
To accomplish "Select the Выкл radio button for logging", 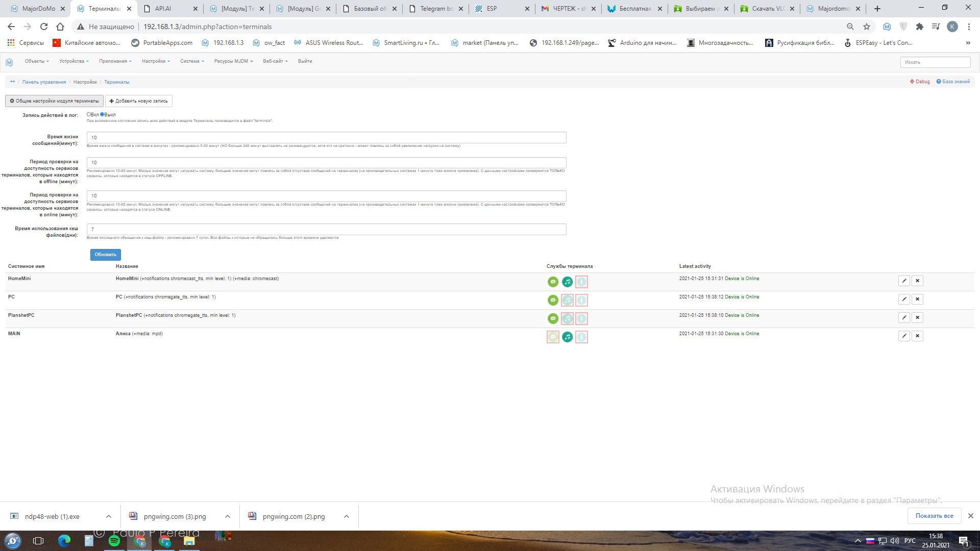I will 102,114.
